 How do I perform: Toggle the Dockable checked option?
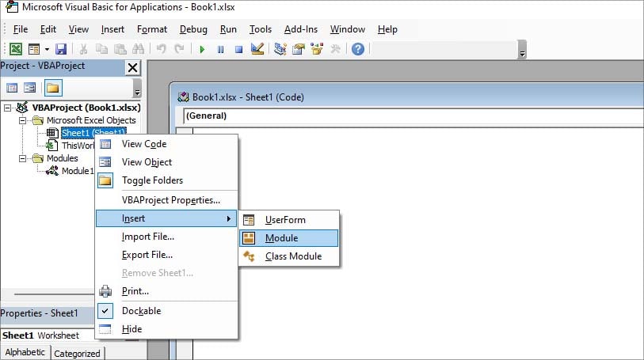click(166, 311)
